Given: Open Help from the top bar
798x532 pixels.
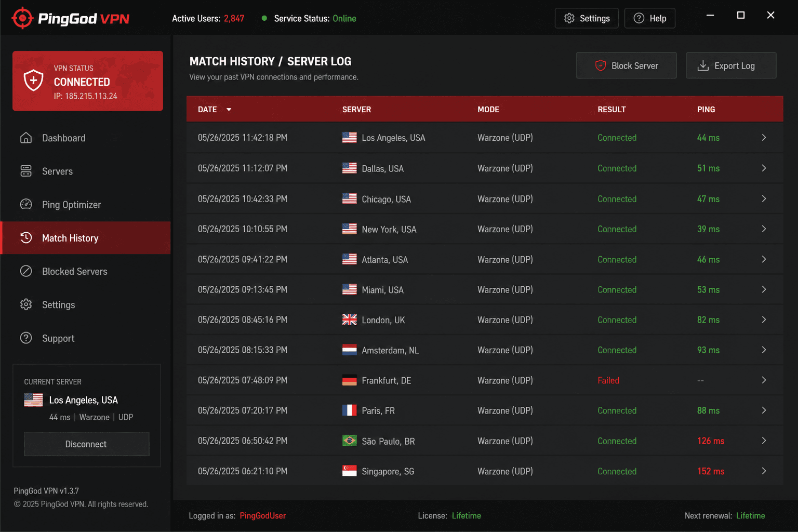Looking at the screenshot, I should (649, 18).
